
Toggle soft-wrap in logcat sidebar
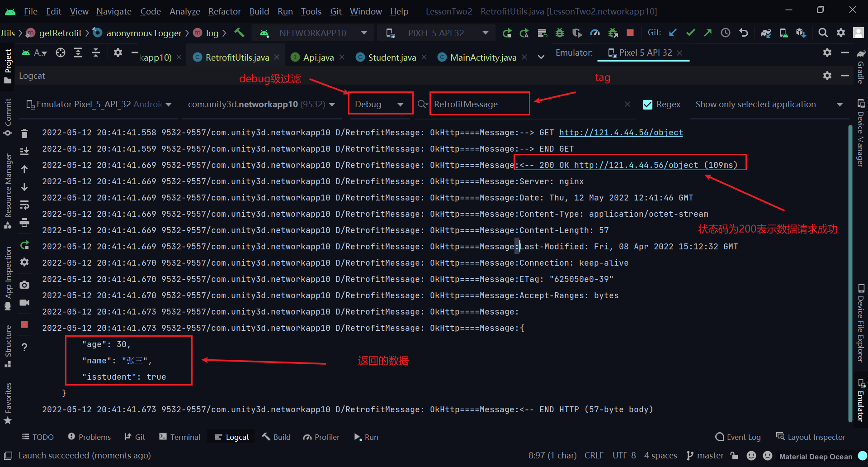[x=24, y=205]
